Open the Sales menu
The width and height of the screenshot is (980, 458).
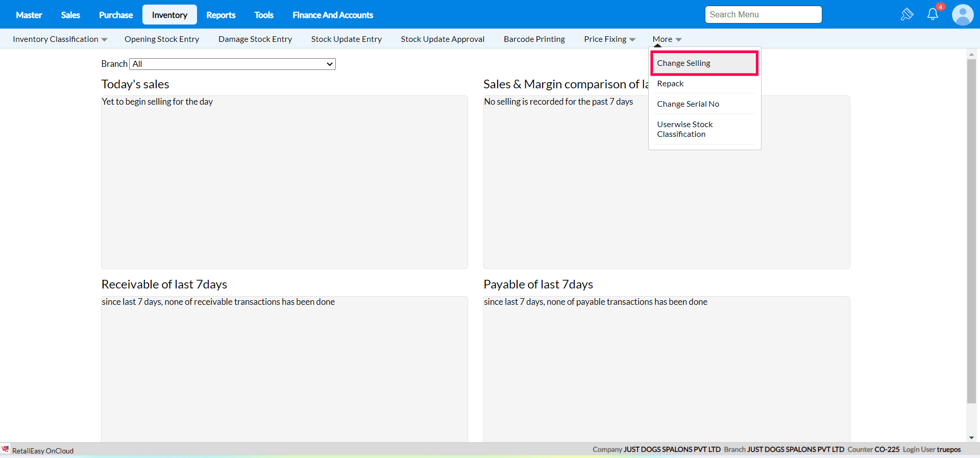click(x=70, y=15)
